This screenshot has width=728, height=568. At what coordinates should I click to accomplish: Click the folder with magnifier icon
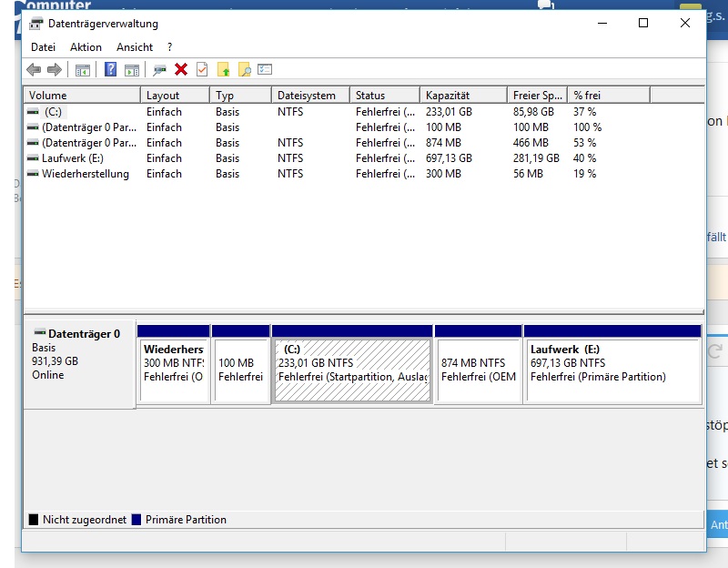tap(244, 70)
